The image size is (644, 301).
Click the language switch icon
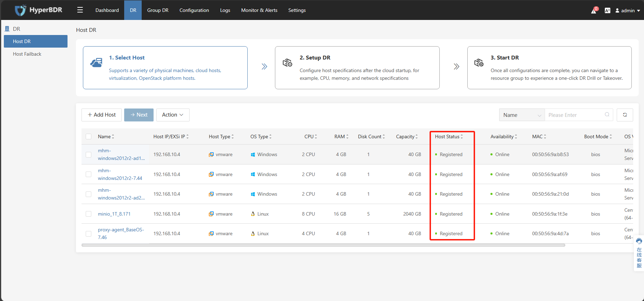coord(608,10)
